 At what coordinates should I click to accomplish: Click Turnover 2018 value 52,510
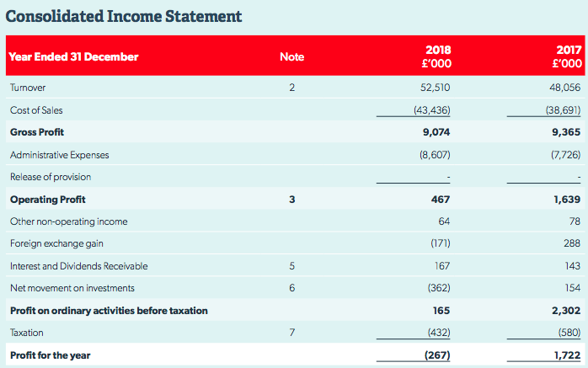pos(435,88)
